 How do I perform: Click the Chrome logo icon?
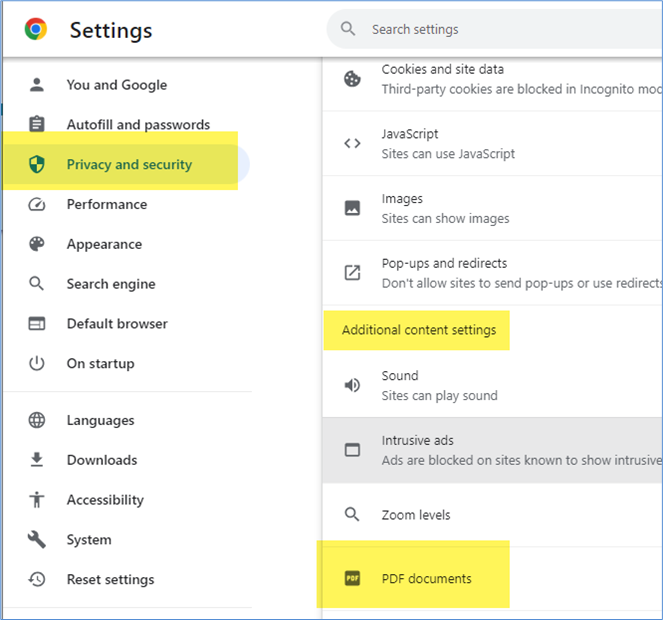tap(36, 30)
